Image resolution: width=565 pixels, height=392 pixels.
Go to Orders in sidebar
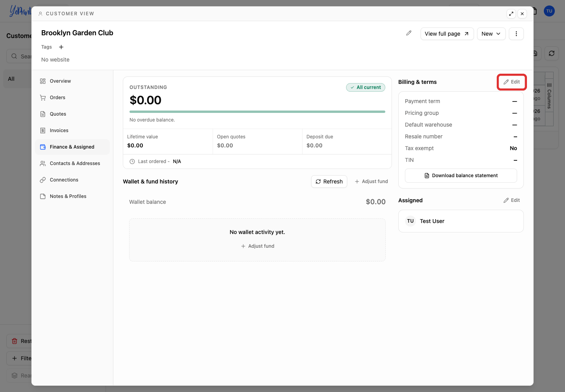[x=72, y=98]
